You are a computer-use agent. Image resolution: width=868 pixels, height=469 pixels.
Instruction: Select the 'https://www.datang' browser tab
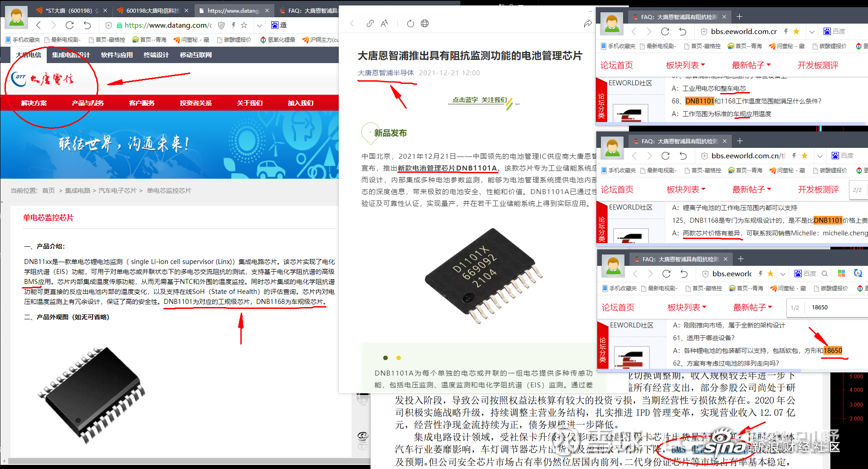233,10
